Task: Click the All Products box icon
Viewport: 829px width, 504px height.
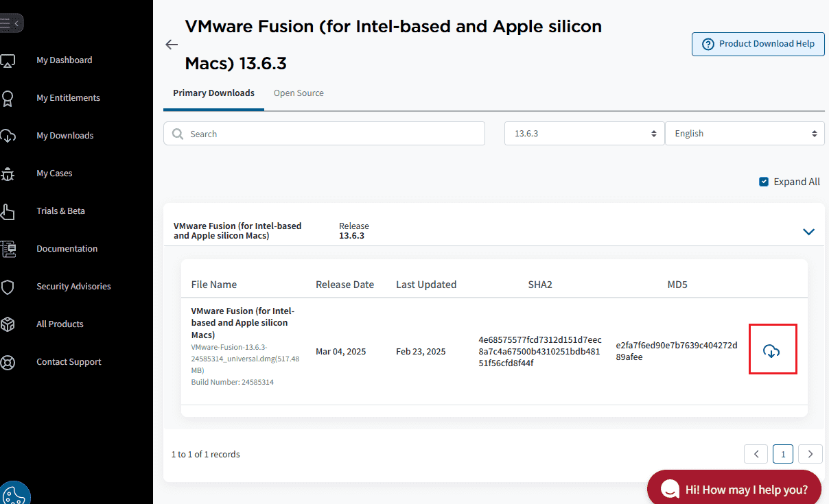Action: [8, 324]
